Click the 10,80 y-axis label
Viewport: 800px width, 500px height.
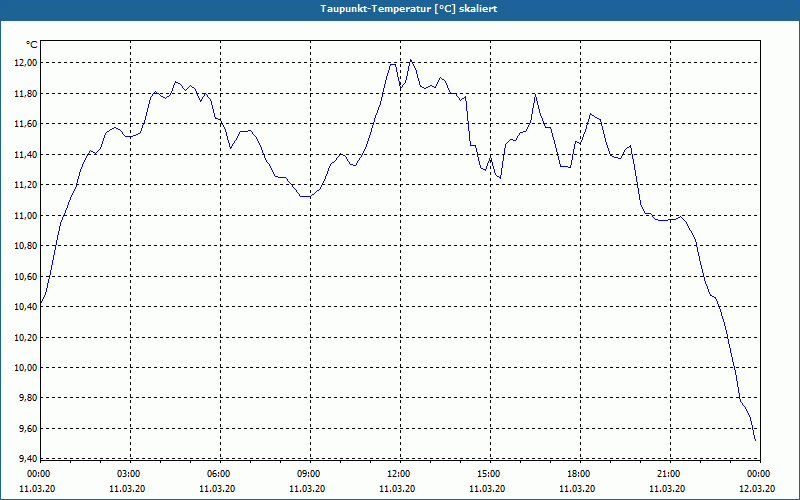click(27, 246)
